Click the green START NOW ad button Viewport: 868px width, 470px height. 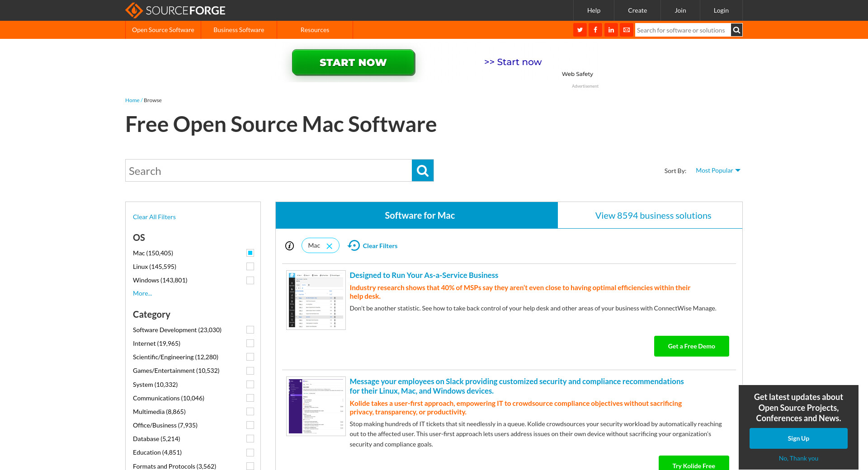coord(354,62)
